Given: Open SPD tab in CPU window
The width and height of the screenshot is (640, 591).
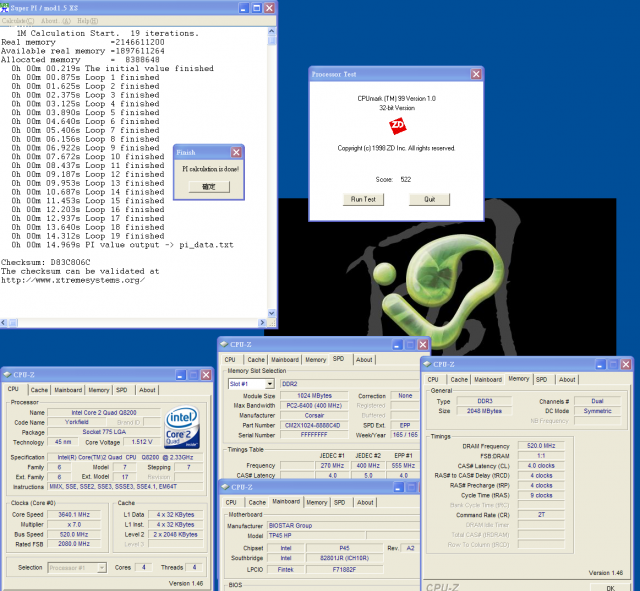Looking at the screenshot, I should tap(122, 390).
